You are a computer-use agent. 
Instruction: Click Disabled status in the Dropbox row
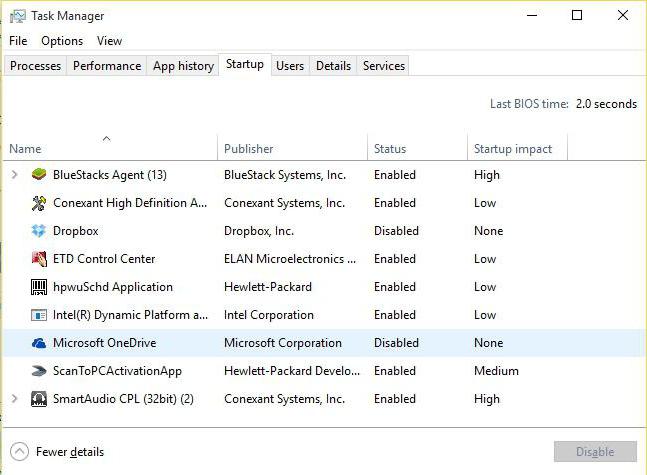tap(396, 231)
